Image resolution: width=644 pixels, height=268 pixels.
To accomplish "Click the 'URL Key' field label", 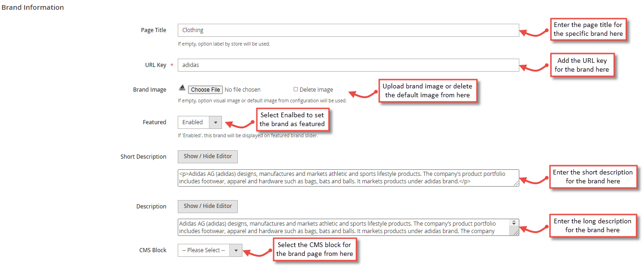I will (155, 65).
